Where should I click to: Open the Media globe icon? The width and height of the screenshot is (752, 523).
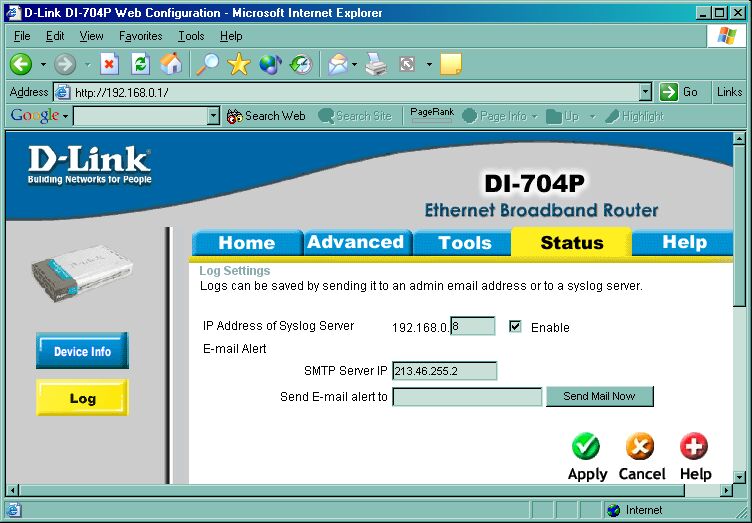point(270,64)
